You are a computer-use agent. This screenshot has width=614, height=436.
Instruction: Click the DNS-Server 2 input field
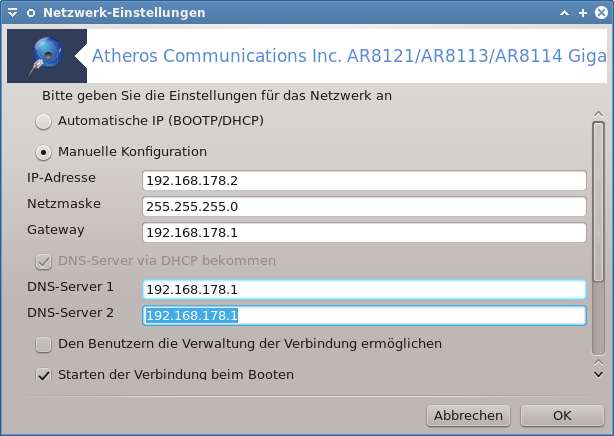point(364,315)
